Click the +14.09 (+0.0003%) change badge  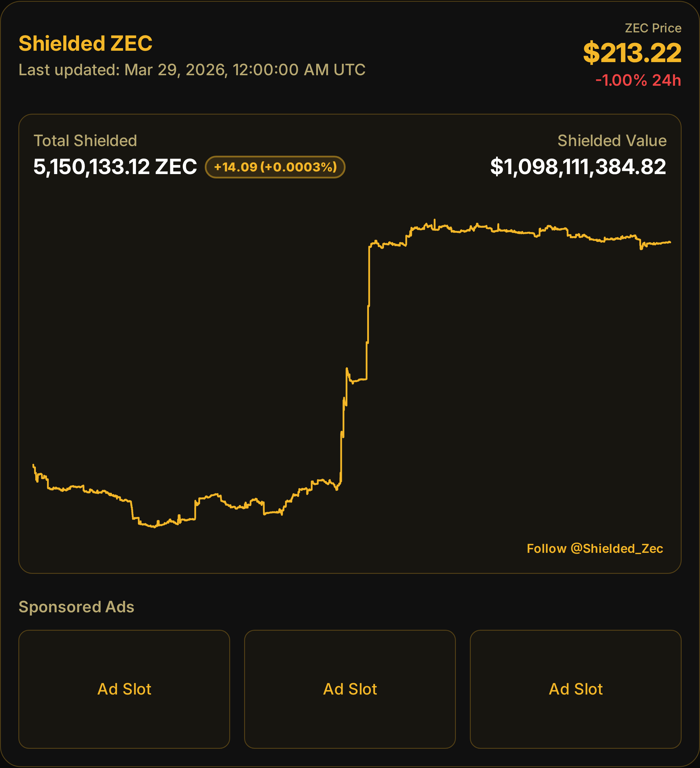click(275, 167)
